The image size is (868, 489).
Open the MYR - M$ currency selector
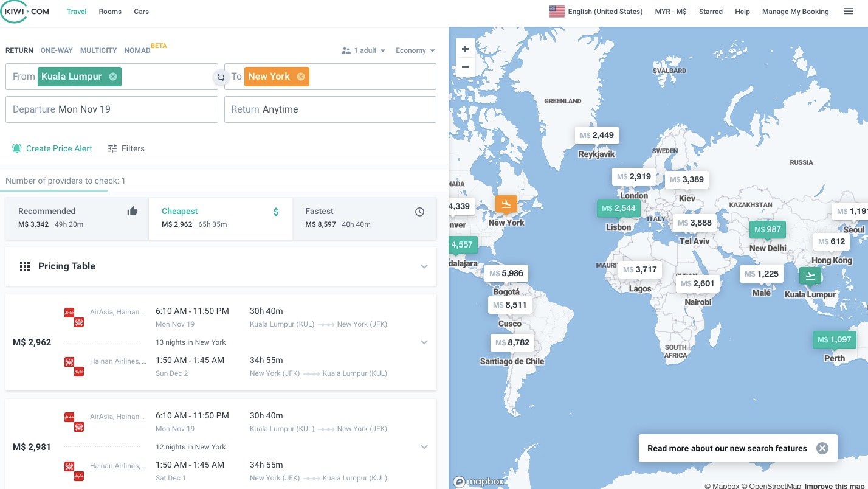click(670, 12)
